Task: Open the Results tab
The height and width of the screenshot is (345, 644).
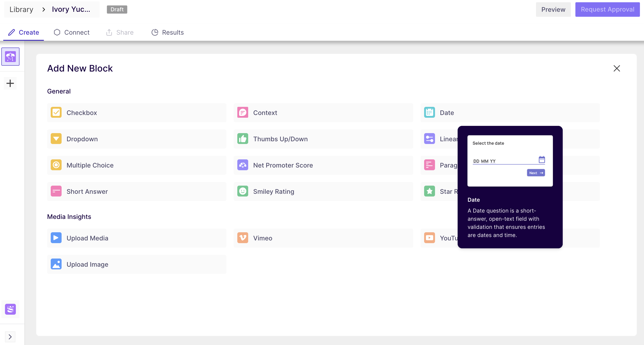Action: point(168,33)
